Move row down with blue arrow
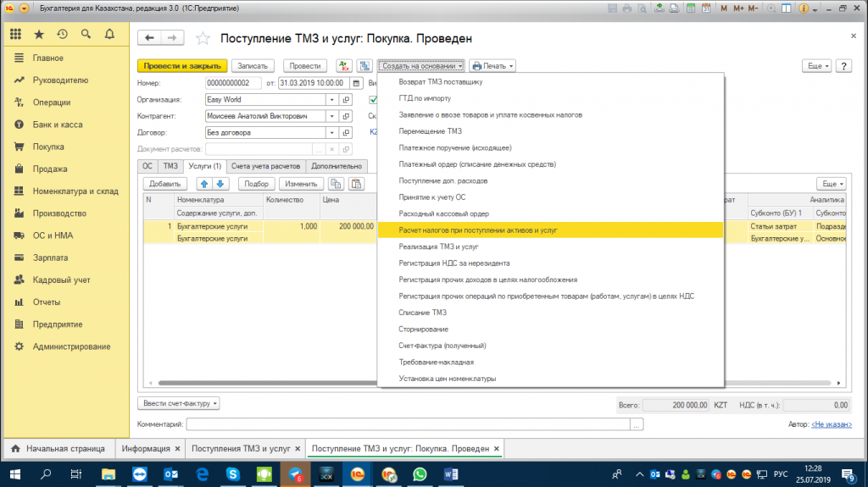 click(x=220, y=184)
